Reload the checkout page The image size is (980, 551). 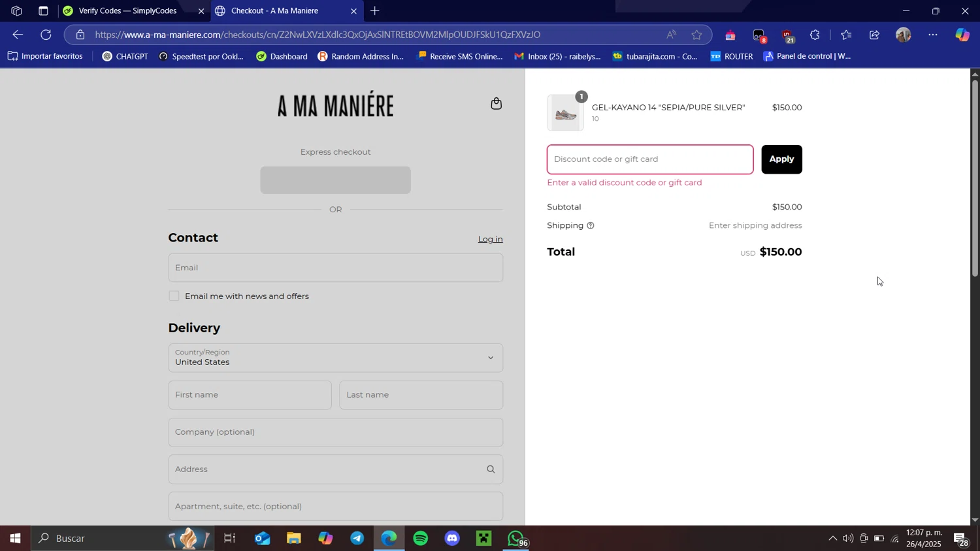click(x=46, y=35)
